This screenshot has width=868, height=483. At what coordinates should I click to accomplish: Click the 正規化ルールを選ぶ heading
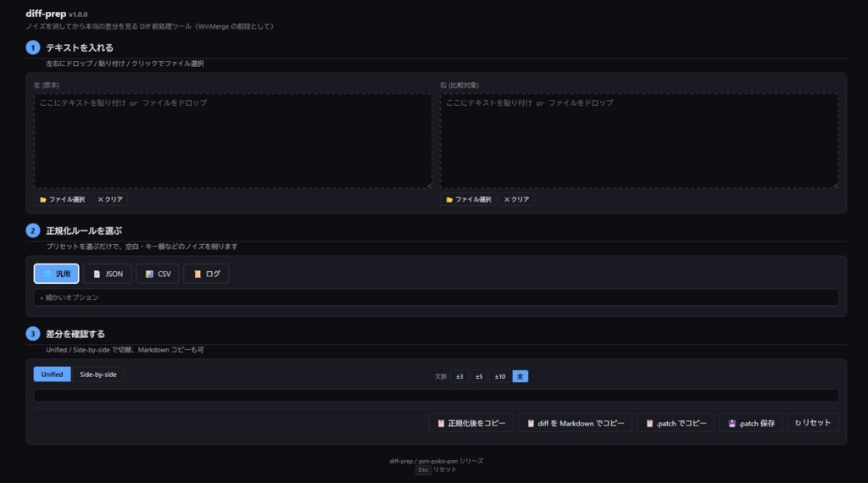click(84, 230)
